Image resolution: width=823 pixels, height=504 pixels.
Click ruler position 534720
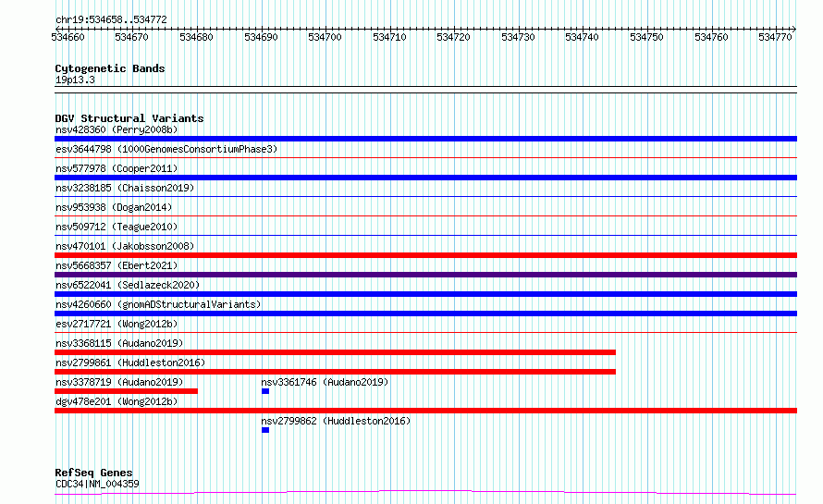click(453, 37)
